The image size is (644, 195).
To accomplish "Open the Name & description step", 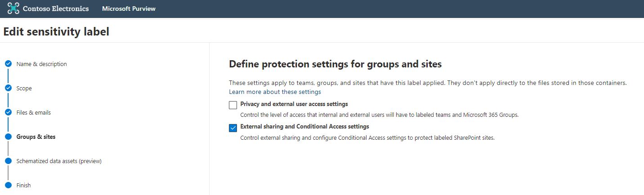I will pyautogui.click(x=41, y=64).
